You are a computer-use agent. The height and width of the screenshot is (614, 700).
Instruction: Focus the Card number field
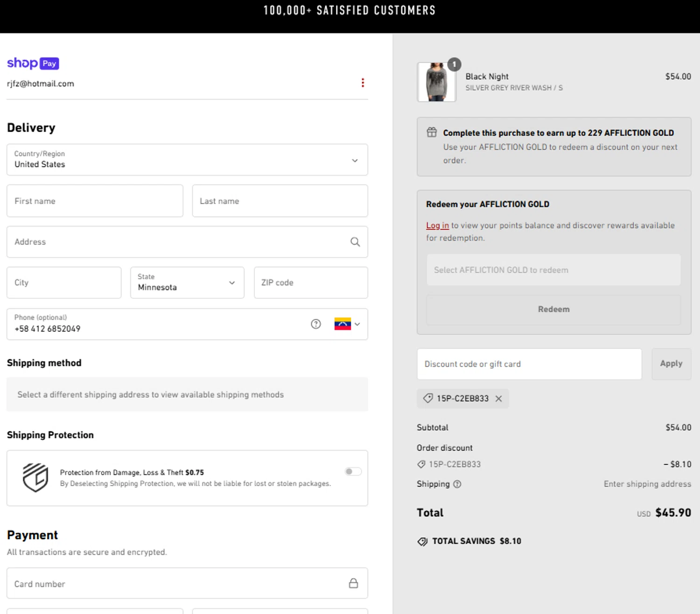coord(187,583)
